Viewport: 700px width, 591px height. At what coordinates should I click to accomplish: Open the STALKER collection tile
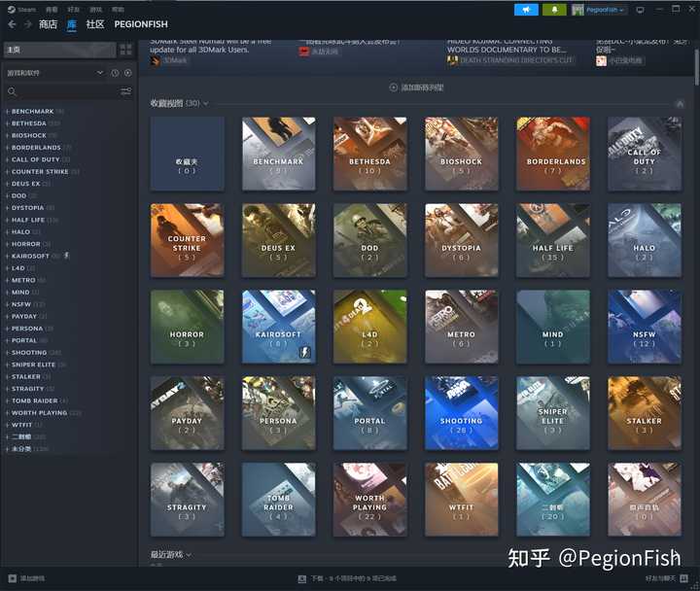pyautogui.click(x=645, y=413)
